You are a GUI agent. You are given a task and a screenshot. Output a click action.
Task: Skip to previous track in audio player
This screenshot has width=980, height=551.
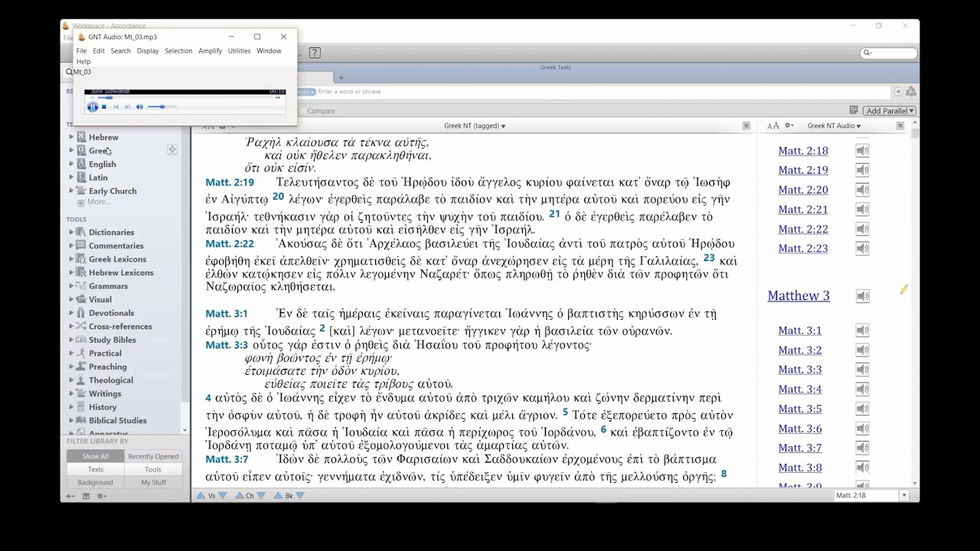[x=116, y=106]
